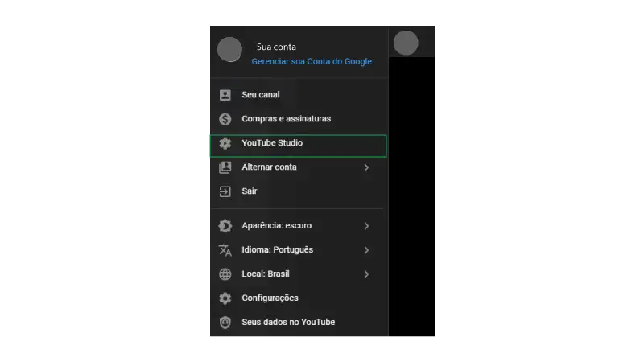This screenshot has height=362, width=644.
Task: Click the Local globe icon
Action: 225,274
